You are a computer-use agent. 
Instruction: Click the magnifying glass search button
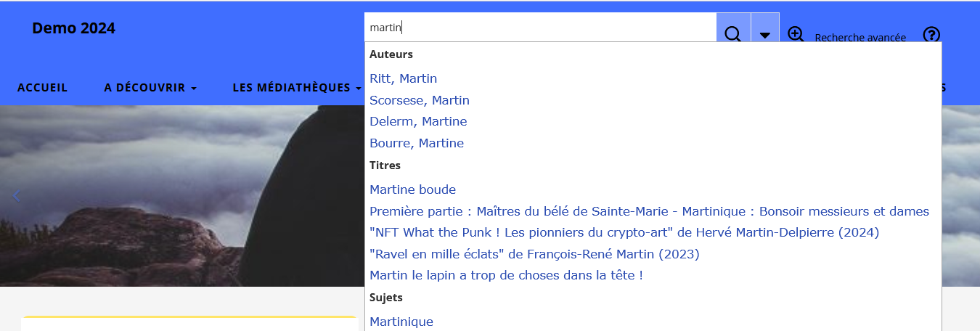point(733,33)
